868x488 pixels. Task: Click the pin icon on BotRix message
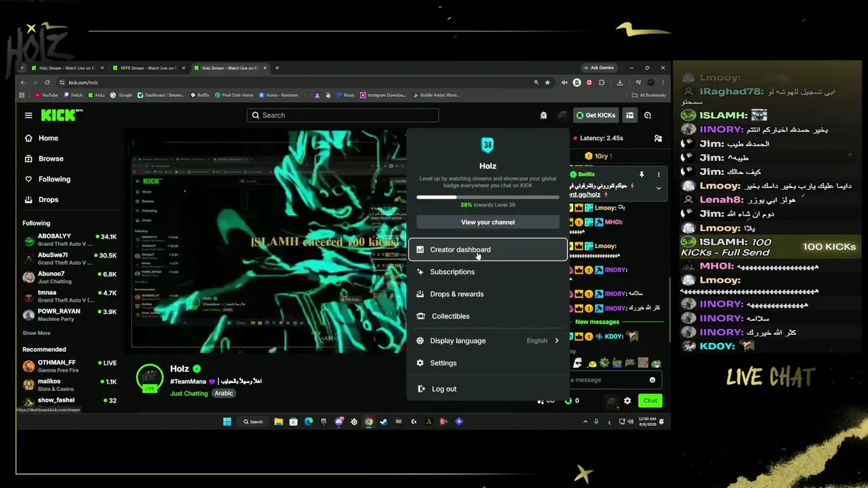pos(642,175)
